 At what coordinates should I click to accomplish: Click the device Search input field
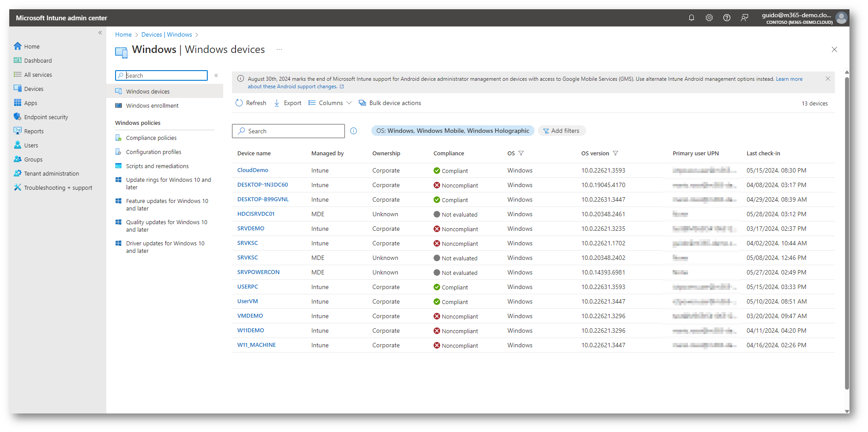click(x=288, y=131)
